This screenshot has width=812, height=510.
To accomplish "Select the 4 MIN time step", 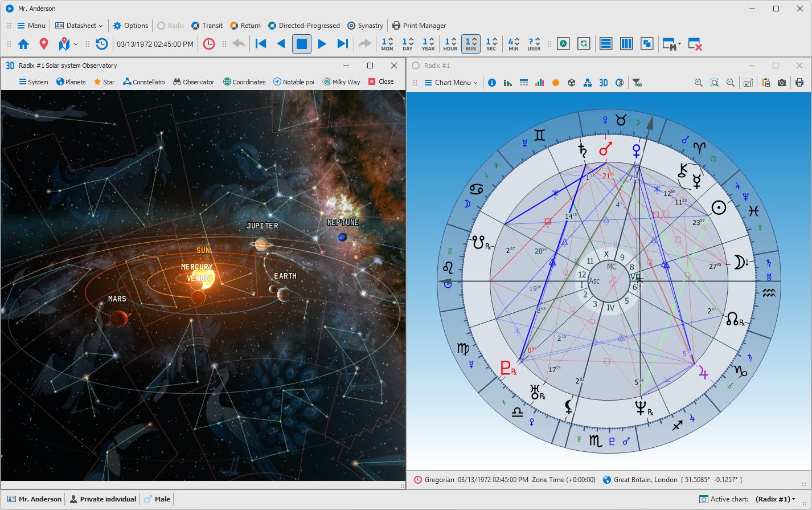I will 514,44.
